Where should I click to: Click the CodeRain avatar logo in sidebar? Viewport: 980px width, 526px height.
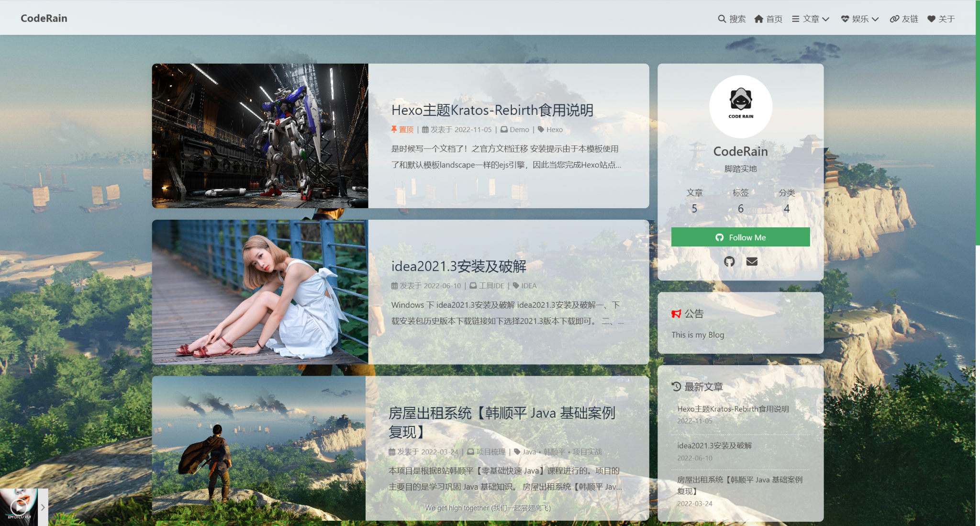(740, 106)
